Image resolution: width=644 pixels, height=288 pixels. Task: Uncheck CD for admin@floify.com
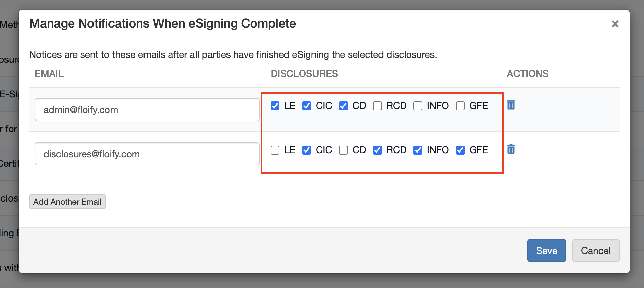(x=343, y=106)
